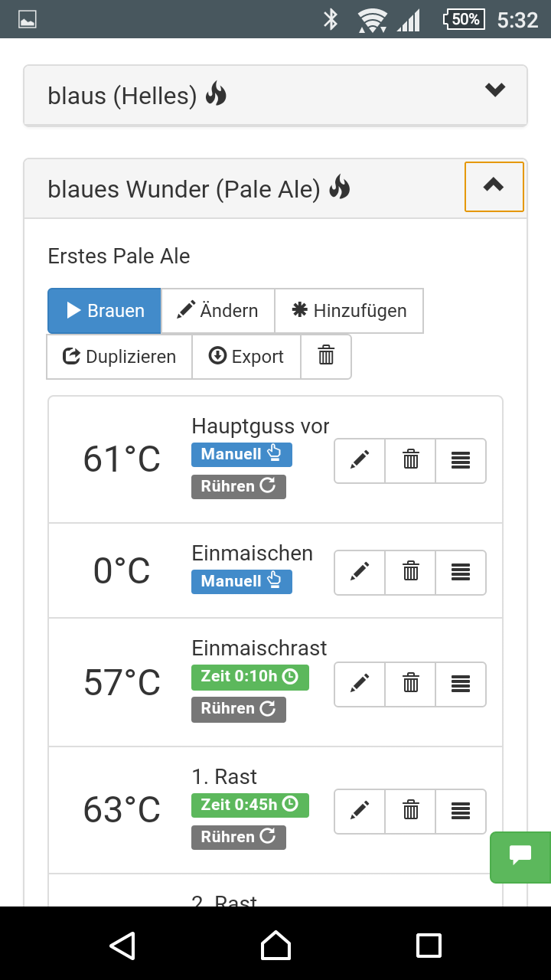Delete the Hauptguss vor step
Viewport: 551px width, 980px height.
coord(410,460)
